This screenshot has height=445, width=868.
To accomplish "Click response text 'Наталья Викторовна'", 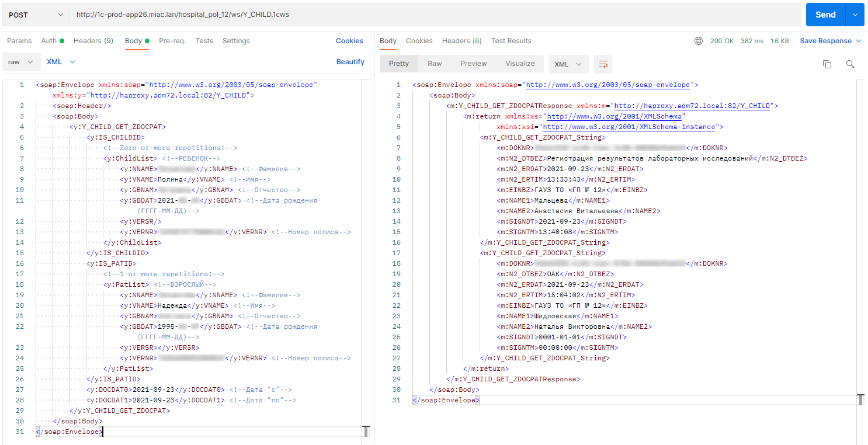I will point(572,326).
